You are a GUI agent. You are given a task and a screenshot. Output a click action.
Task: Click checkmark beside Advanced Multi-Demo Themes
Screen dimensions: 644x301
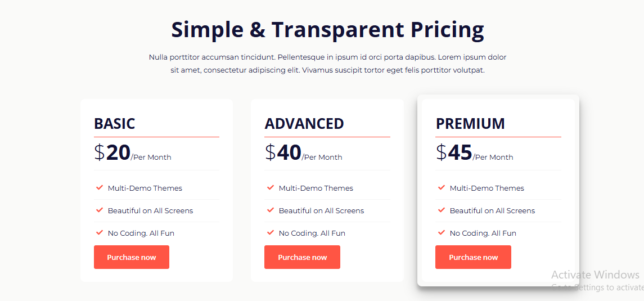point(271,187)
